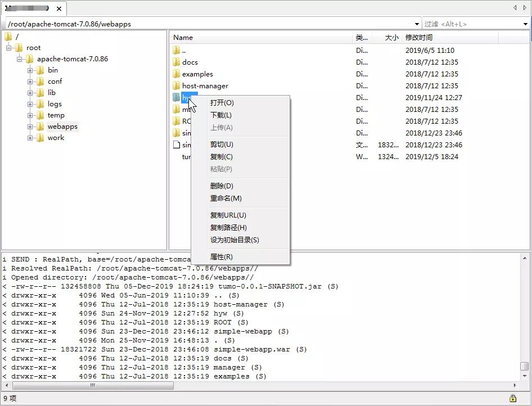
Task: Open the remote path dropdown arrow
Action: [x=417, y=24]
